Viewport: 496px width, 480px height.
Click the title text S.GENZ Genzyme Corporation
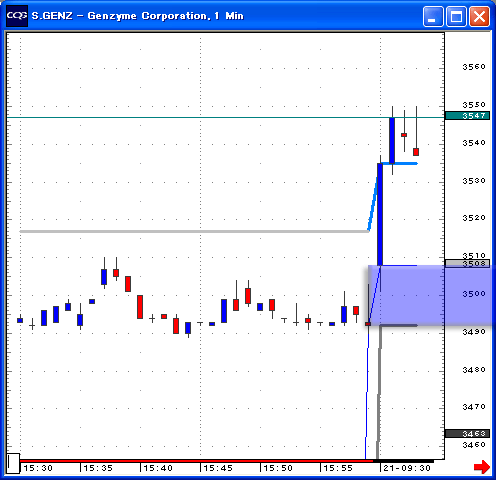(138, 16)
